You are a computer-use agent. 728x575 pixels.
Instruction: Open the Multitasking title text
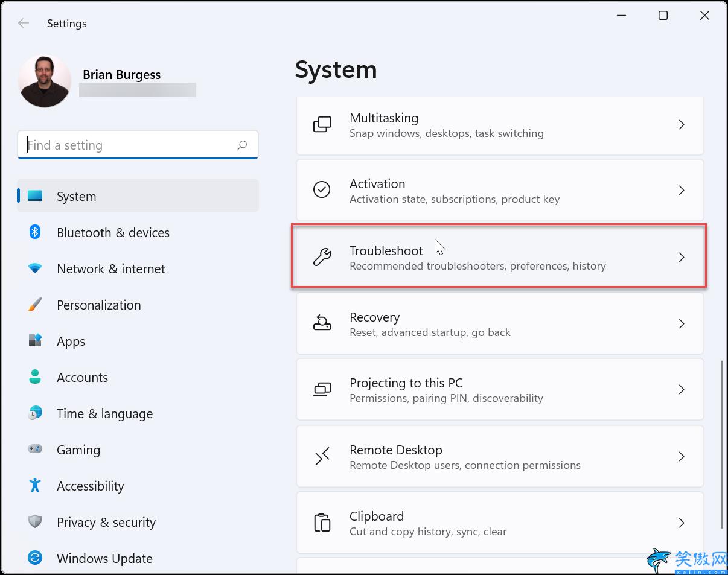384,118
